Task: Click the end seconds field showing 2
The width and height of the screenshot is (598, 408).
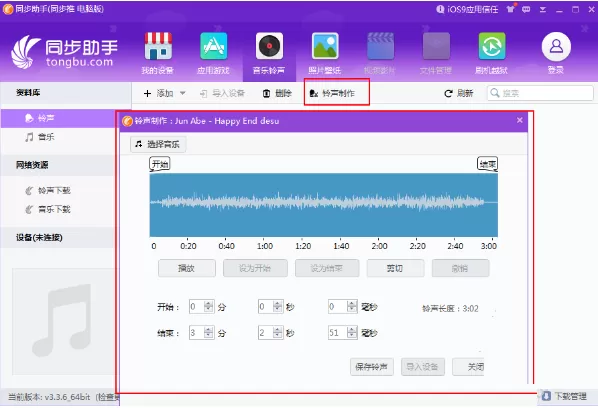Action: [x=266, y=333]
